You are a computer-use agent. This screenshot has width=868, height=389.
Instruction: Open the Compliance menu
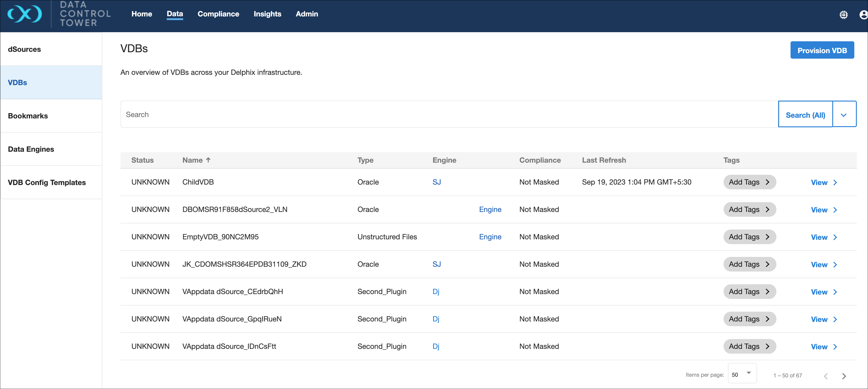pos(218,14)
